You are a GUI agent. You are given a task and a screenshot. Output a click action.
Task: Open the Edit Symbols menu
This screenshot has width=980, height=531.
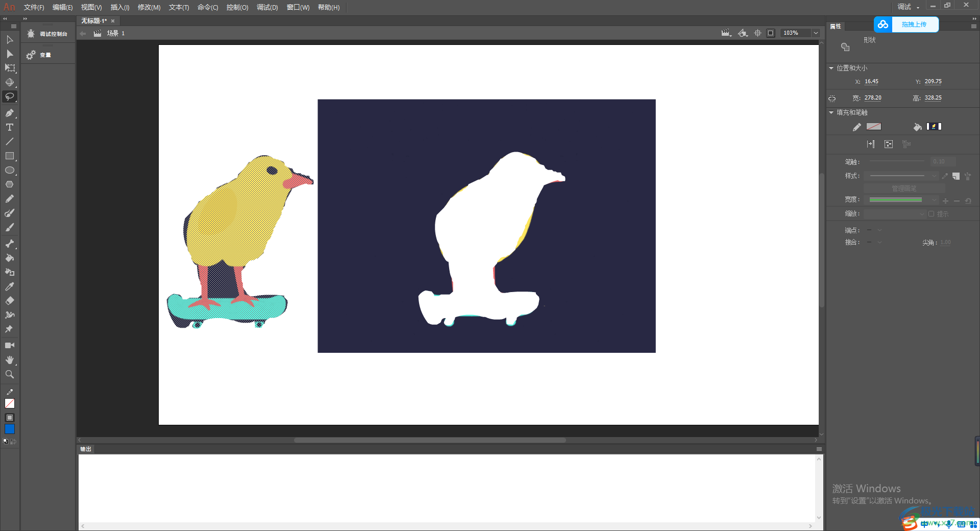click(743, 33)
